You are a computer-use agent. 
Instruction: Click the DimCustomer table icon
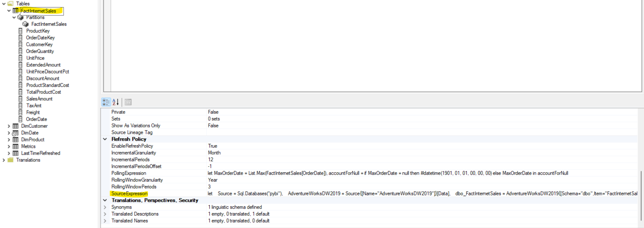[15, 126]
